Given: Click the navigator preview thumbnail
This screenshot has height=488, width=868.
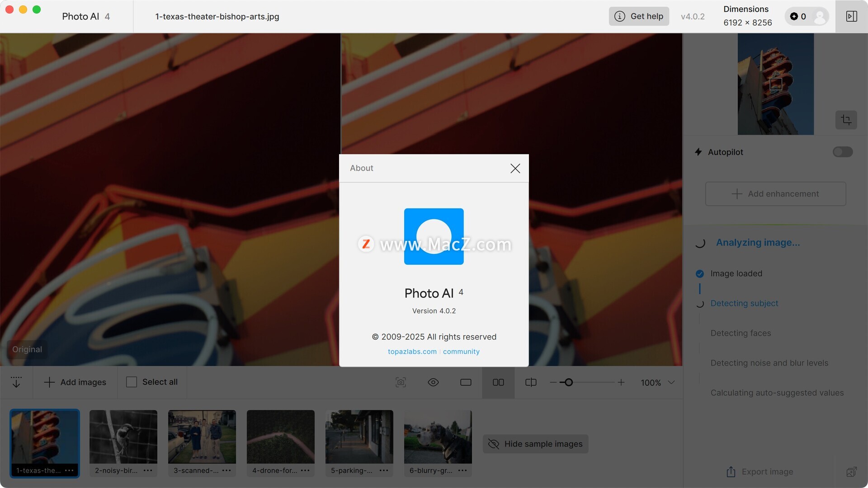Looking at the screenshot, I should 776,84.
